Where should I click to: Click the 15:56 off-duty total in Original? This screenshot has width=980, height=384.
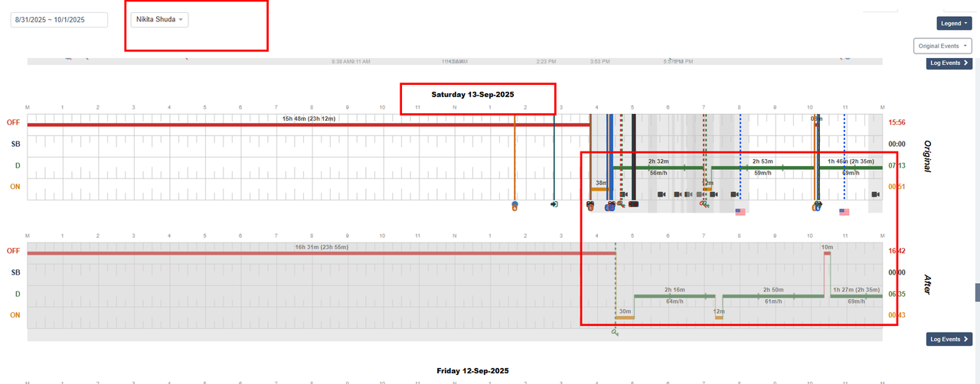(897, 122)
